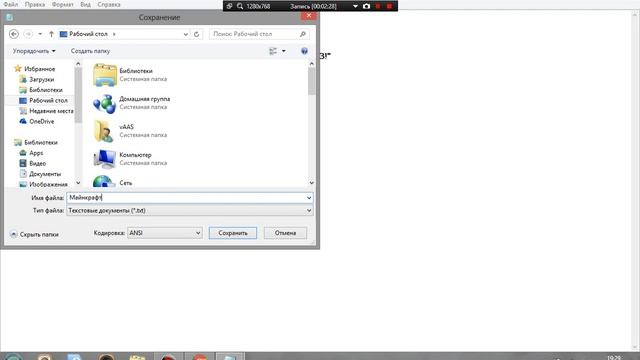The image size is (640, 360).
Task: Close the Сохранение dialog with the red X
Action: pos(309,16)
